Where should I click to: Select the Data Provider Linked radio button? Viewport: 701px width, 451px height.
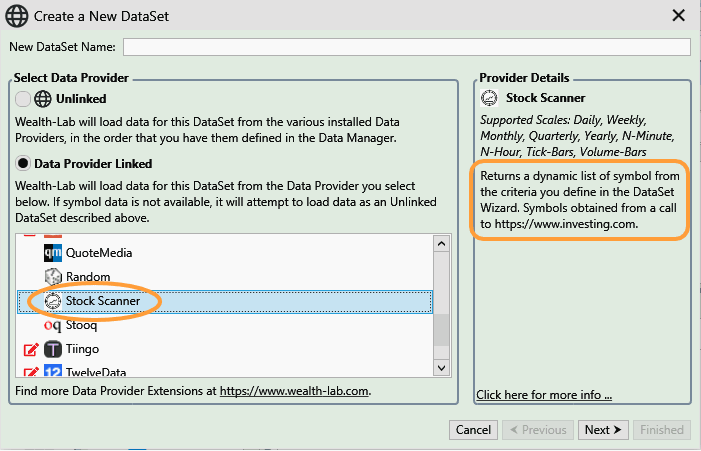[x=24, y=163]
